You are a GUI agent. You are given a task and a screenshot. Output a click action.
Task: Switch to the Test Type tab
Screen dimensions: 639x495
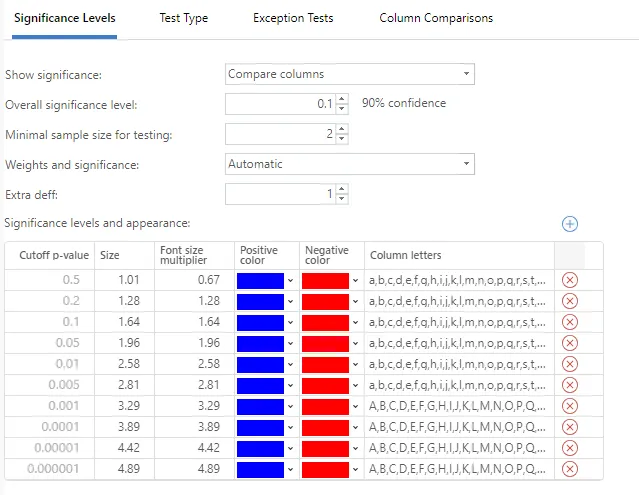[x=184, y=18]
